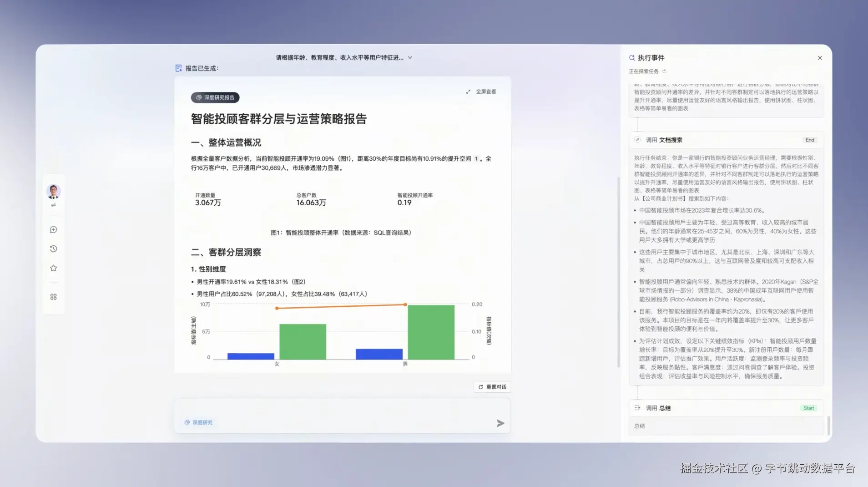
Task: Click the Start badge on 调用 总结
Action: click(808, 408)
